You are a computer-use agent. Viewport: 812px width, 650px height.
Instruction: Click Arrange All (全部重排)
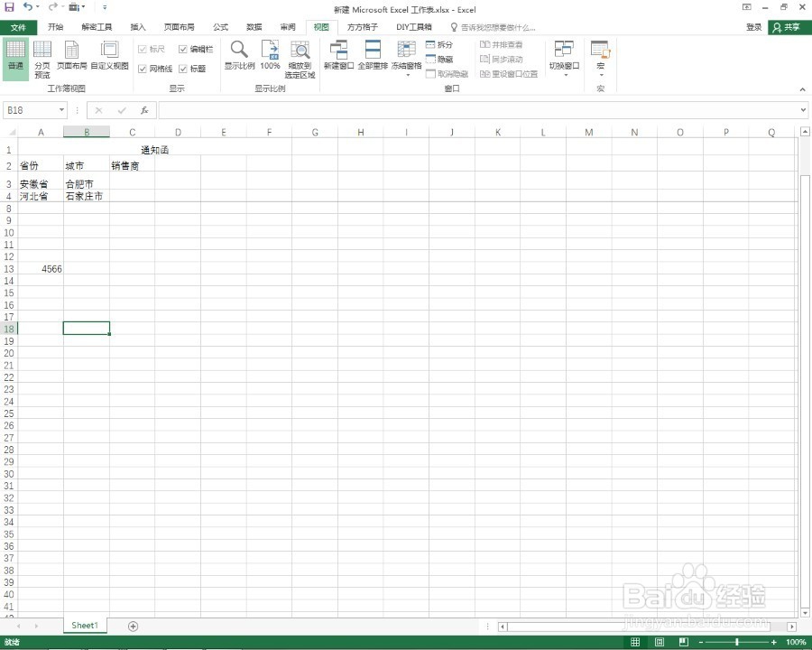click(x=373, y=54)
